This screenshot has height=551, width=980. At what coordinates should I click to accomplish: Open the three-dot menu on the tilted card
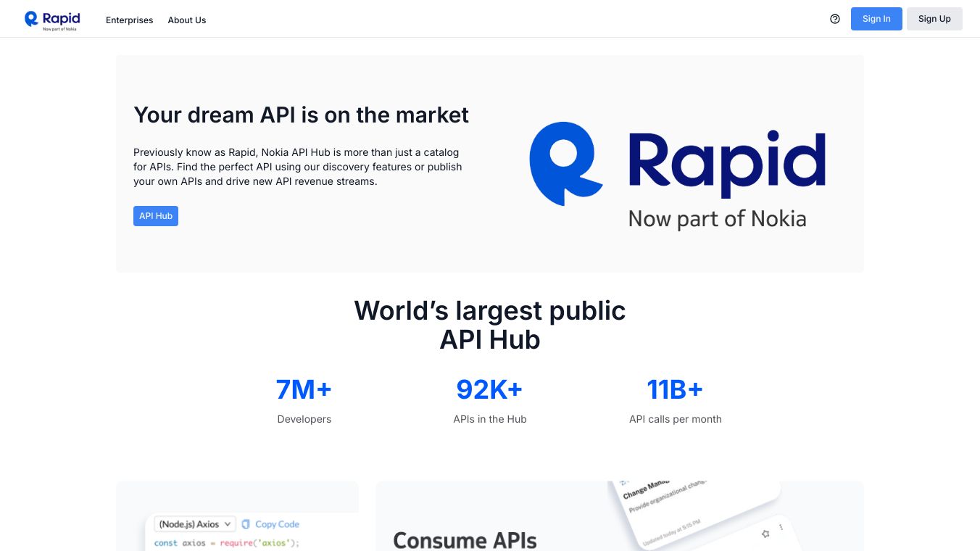(781, 527)
